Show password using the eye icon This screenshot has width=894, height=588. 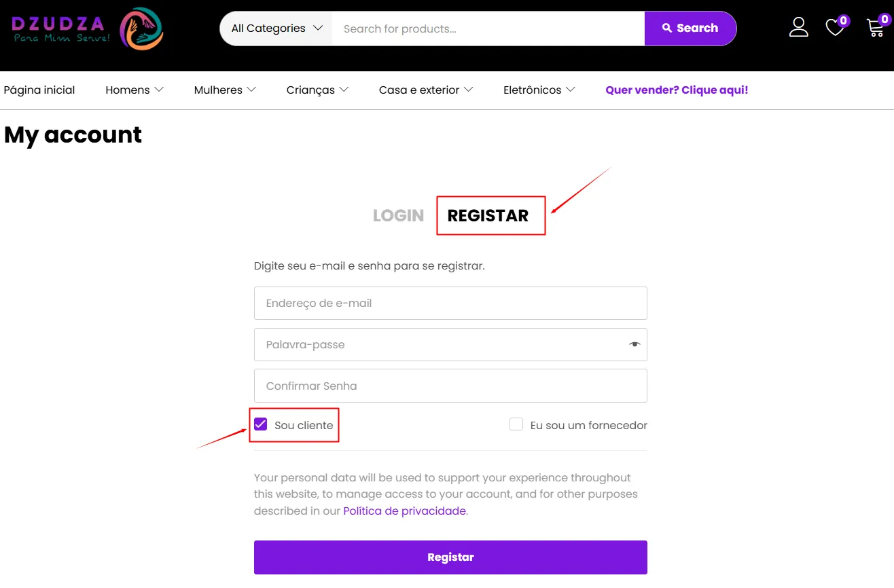point(634,344)
